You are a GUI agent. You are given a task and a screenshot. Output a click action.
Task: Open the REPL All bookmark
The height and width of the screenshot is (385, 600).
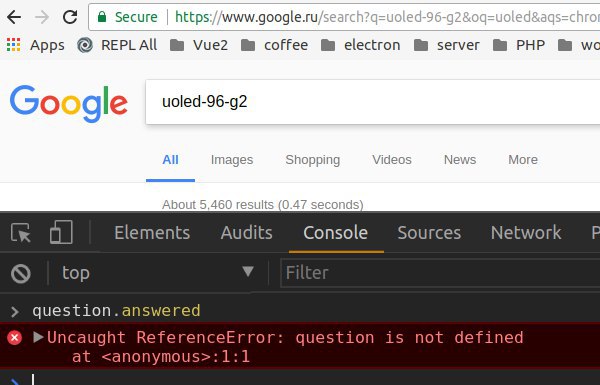(117, 45)
